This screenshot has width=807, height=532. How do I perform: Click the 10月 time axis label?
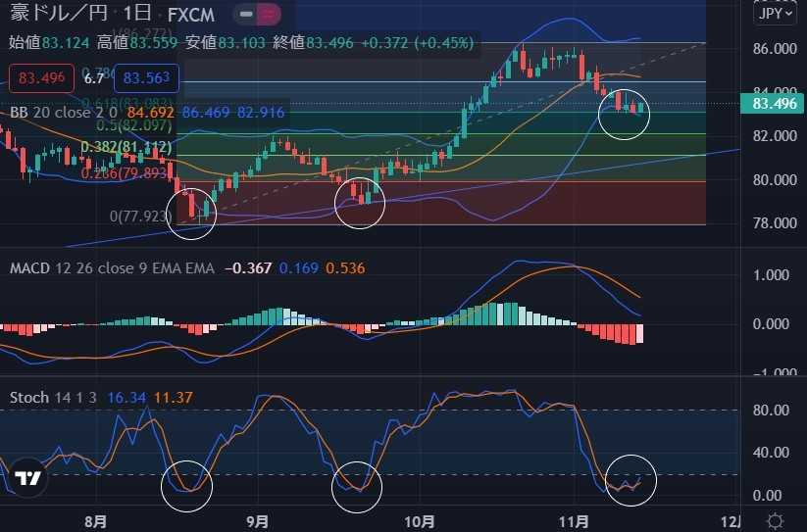[420, 522]
